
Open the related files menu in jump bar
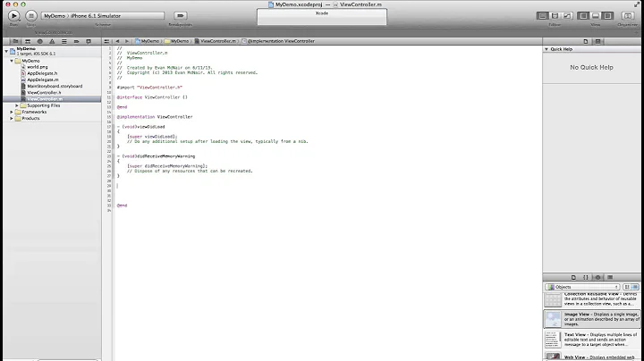[x=106, y=41]
